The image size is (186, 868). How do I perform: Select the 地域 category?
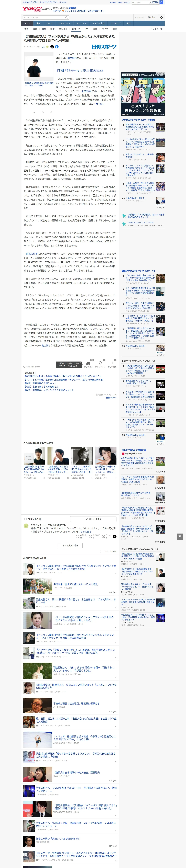pyautogui.click(x=115, y=29)
